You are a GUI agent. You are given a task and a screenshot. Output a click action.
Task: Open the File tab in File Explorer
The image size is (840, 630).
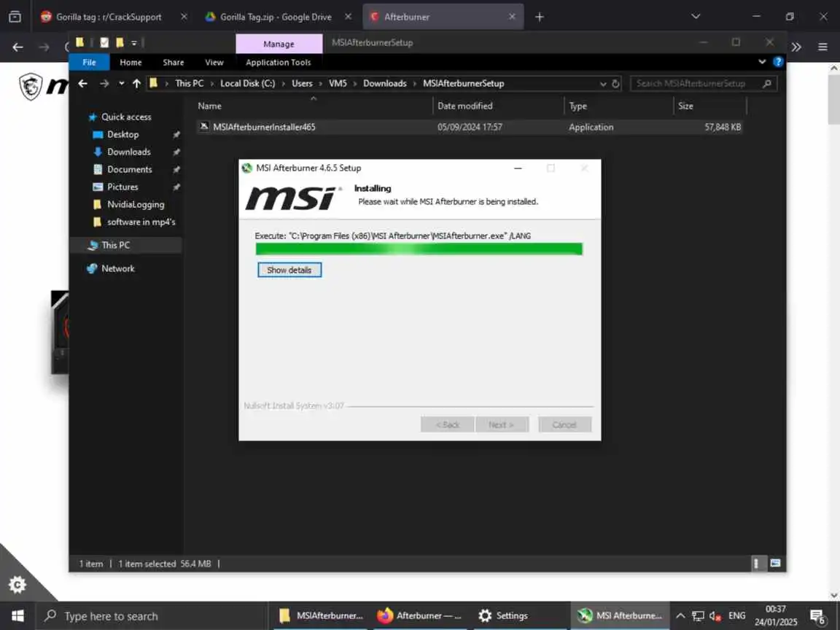tap(89, 62)
